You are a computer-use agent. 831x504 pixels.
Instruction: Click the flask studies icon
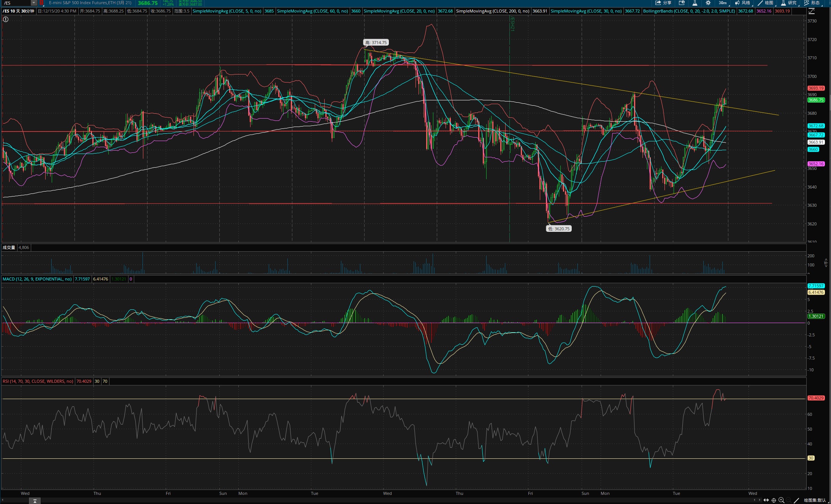(695, 3)
